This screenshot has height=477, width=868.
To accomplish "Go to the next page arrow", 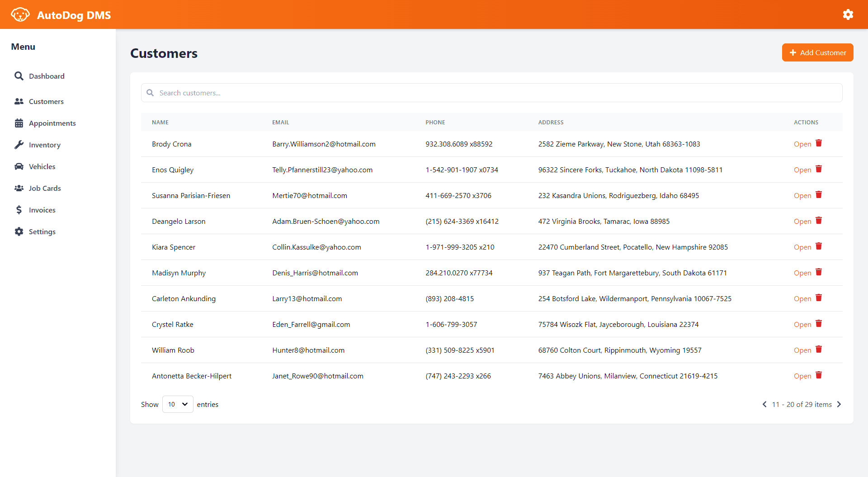I will click(839, 404).
